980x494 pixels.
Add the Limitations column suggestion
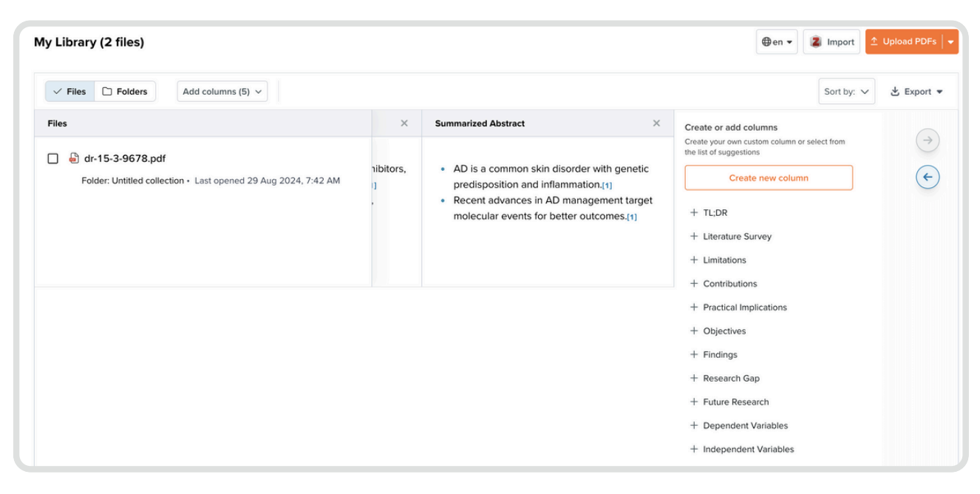(718, 260)
